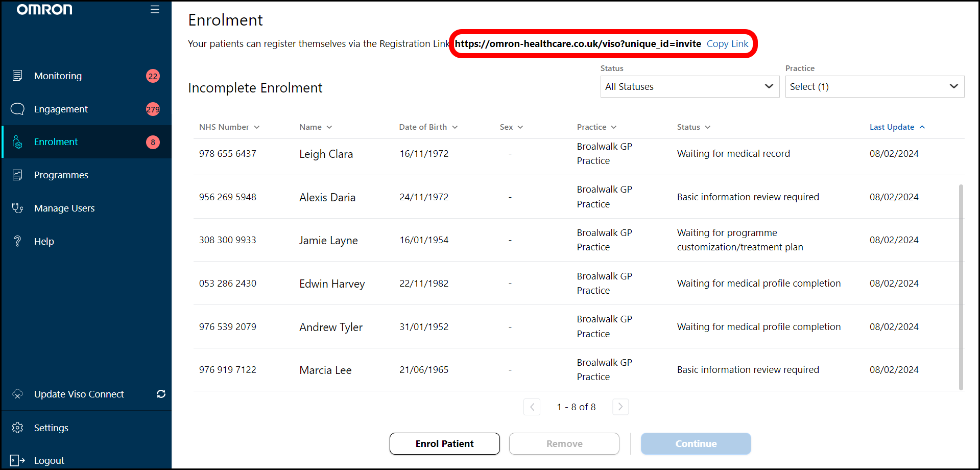Viewport: 980px width, 470px height.
Task: Click the Engagement speech bubble icon
Action: point(17,109)
